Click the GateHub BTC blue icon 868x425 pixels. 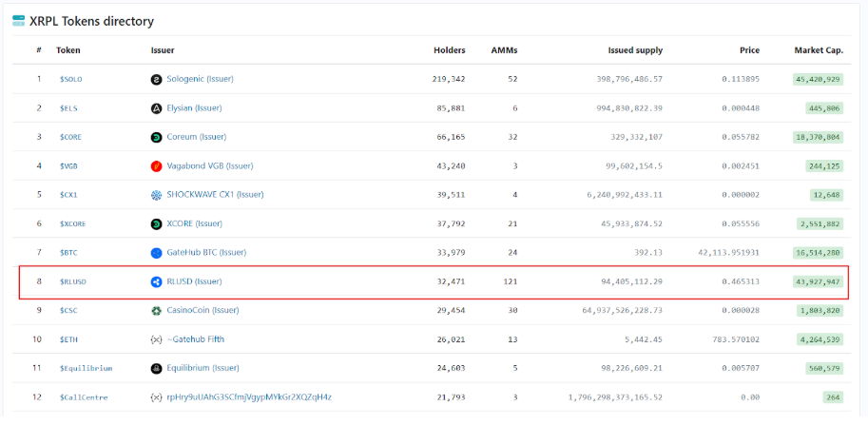click(x=156, y=253)
